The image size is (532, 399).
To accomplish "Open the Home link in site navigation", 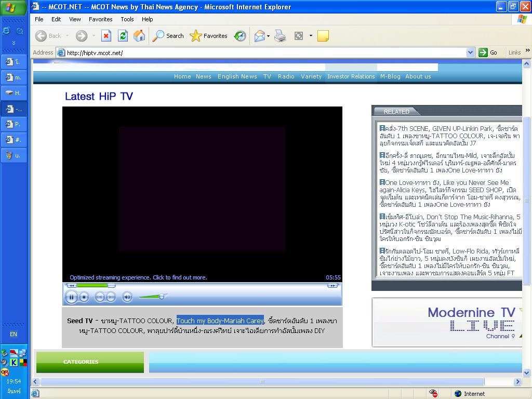I will 182,76.
